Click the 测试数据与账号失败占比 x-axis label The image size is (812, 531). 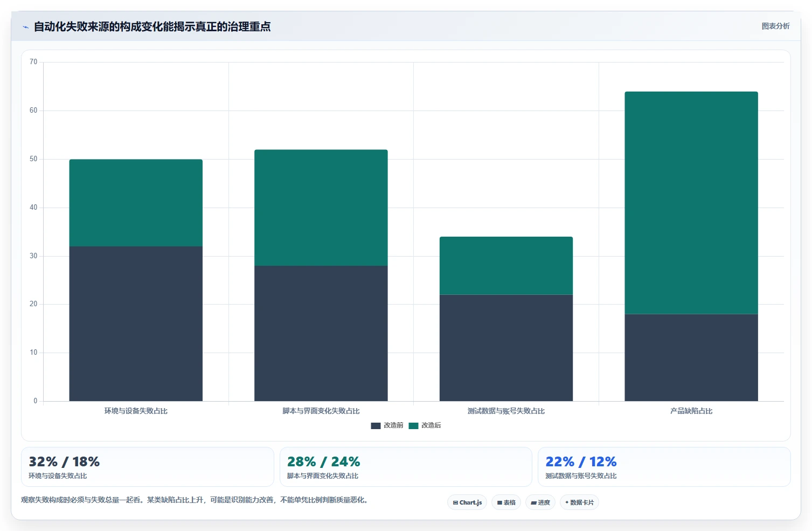506,411
